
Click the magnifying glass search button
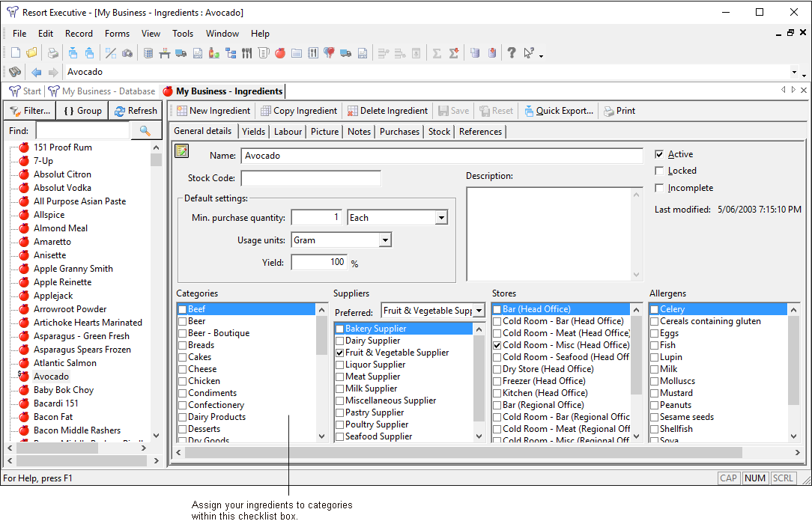tap(145, 131)
